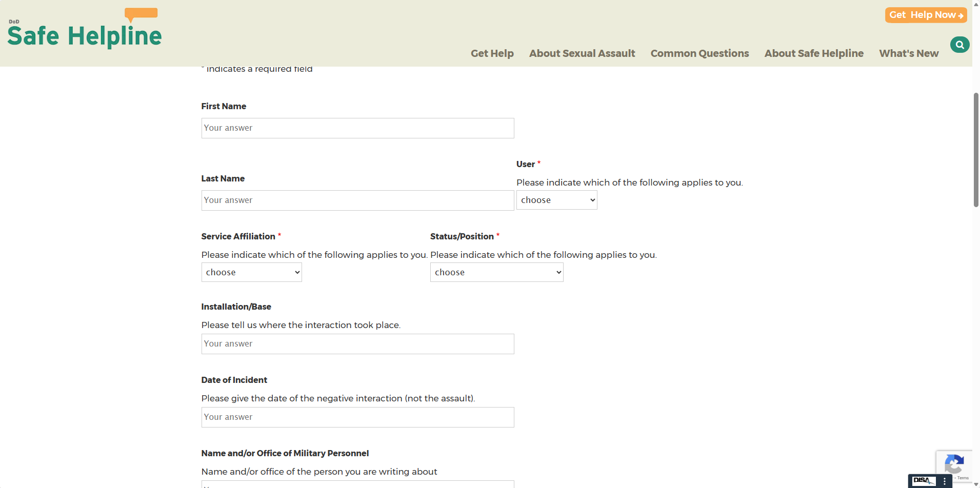Viewport: 980px width, 488px height.
Task: Open the Get Help menu
Action: point(492,53)
